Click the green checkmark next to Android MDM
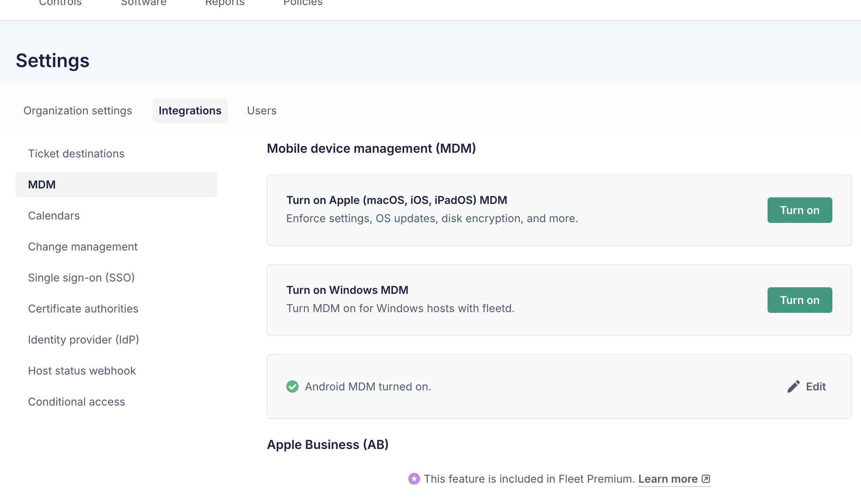Image resolution: width=861 pixels, height=504 pixels. pos(292,387)
